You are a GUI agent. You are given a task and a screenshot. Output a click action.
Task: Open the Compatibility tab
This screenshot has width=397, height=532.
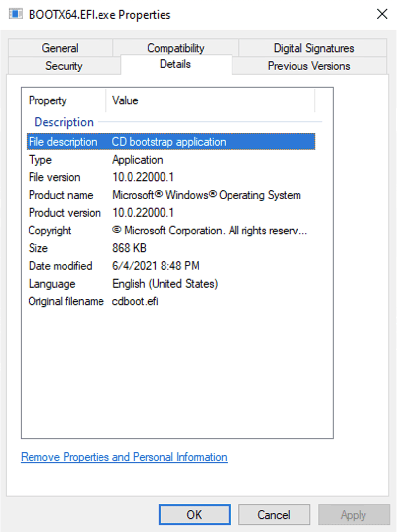coord(175,48)
